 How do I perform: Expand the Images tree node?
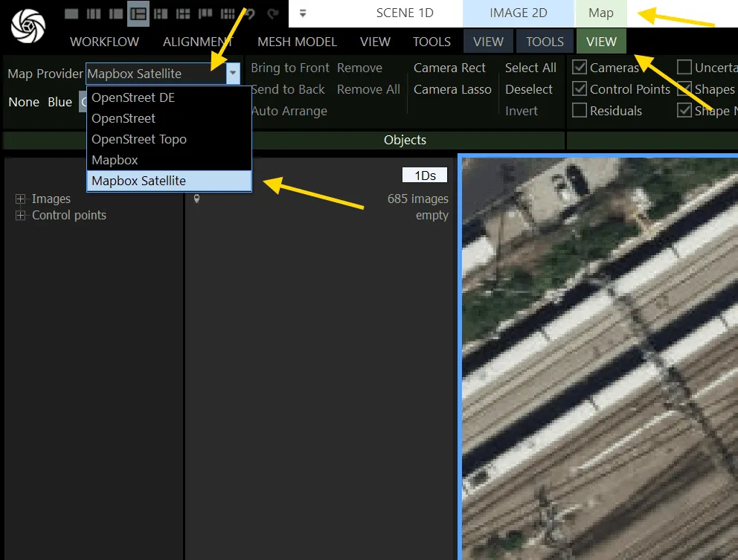click(20, 199)
